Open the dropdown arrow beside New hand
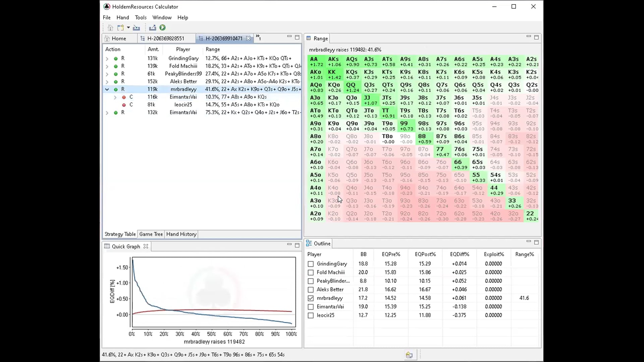This screenshot has height=362, width=644. click(x=128, y=28)
